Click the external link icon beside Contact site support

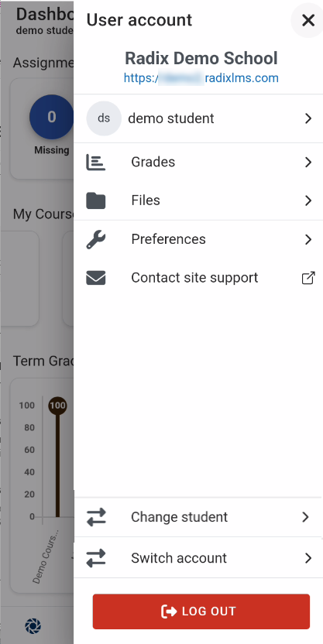(x=308, y=278)
